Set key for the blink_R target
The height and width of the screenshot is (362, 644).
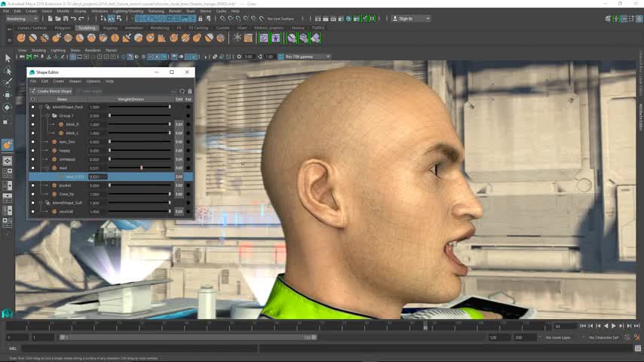tap(187, 124)
